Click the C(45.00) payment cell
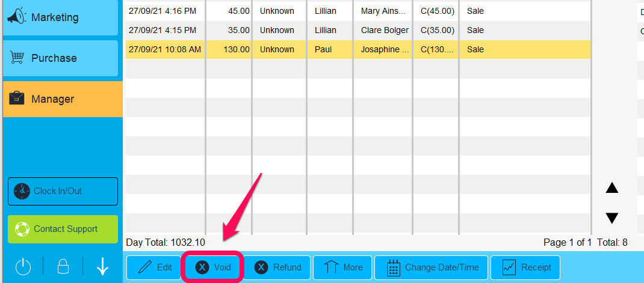This screenshot has height=283, width=644. tap(436, 11)
